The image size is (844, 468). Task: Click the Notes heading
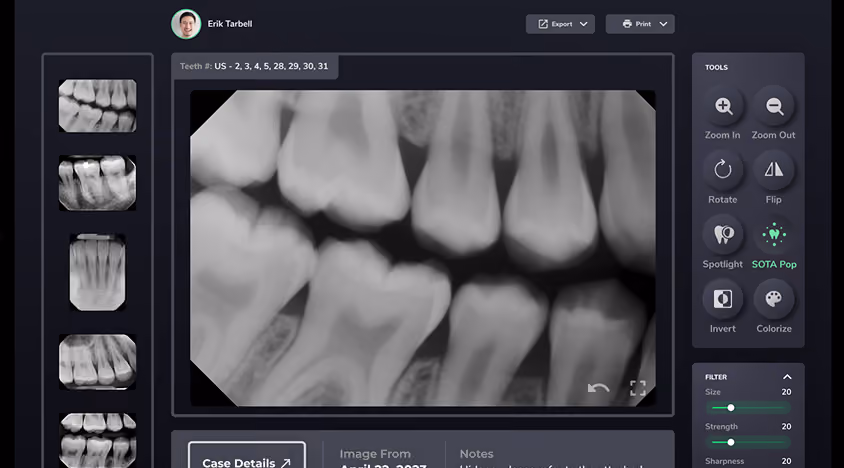pyautogui.click(x=476, y=454)
